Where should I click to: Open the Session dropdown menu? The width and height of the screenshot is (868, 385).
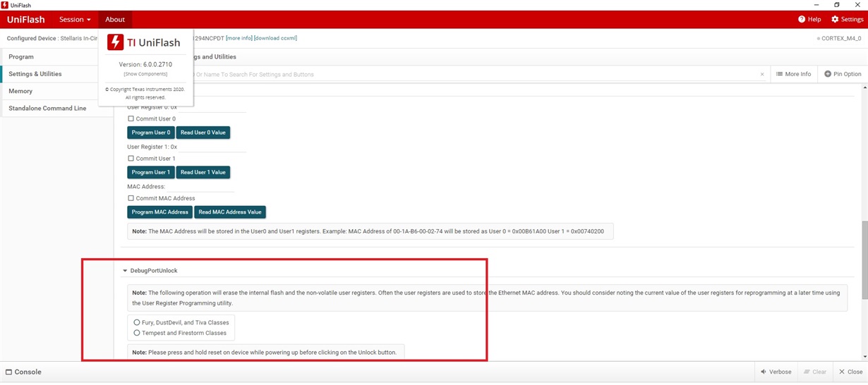click(x=75, y=20)
